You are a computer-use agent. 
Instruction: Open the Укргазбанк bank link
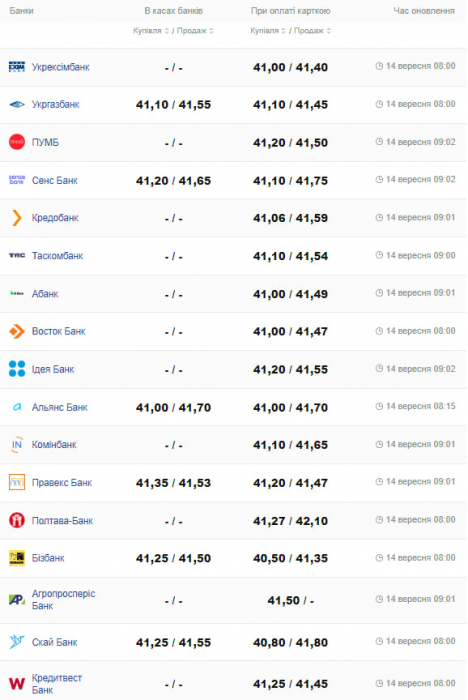(x=55, y=104)
